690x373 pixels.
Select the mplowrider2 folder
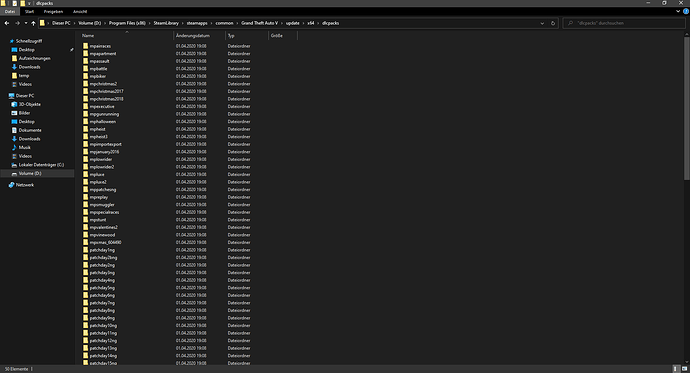click(102, 167)
